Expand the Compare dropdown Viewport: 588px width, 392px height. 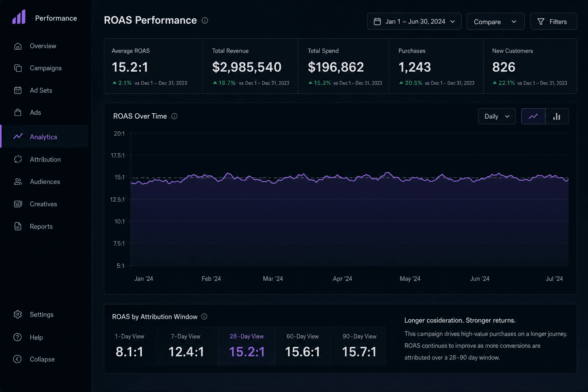pos(495,21)
